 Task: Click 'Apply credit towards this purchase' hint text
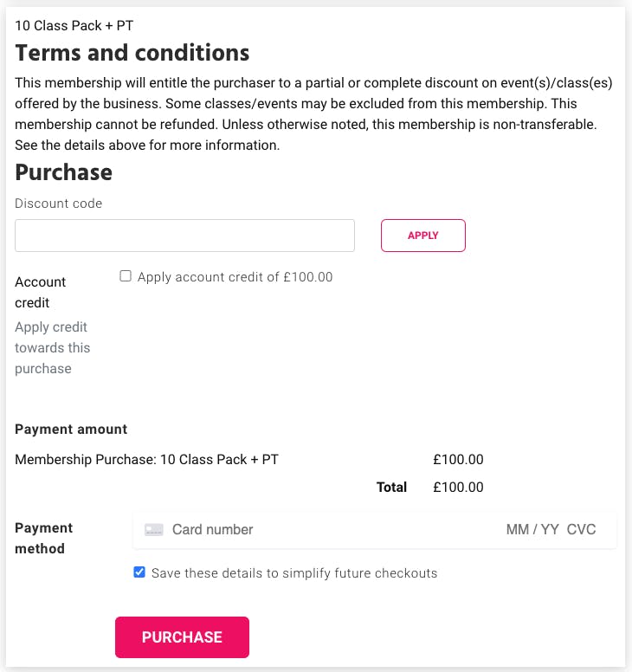pyautogui.click(x=52, y=347)
